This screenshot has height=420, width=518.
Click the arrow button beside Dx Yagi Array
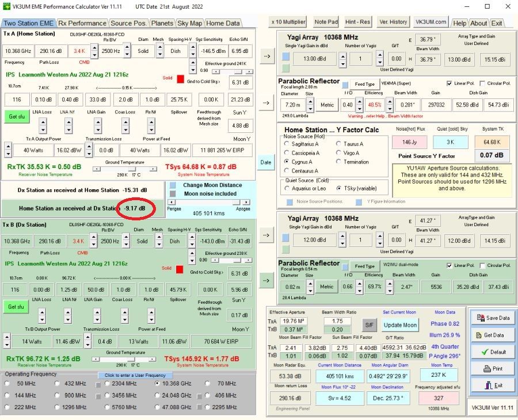pyautogui.click(x=266, y=235)
